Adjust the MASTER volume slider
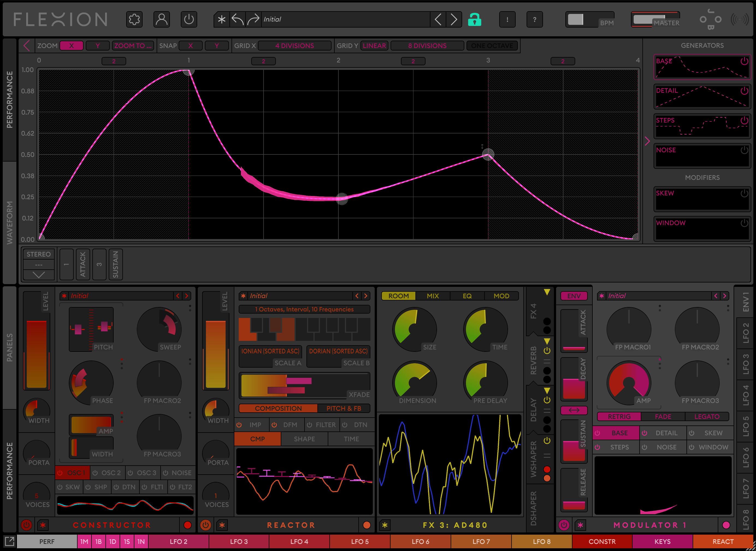Screen dimensions: 756x551 point(655,20)
